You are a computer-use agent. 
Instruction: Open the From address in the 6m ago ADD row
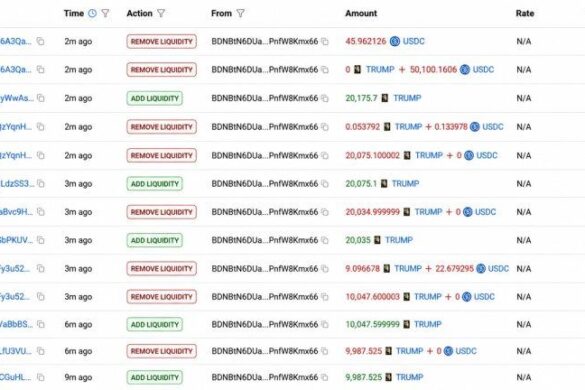pos(265,324)
